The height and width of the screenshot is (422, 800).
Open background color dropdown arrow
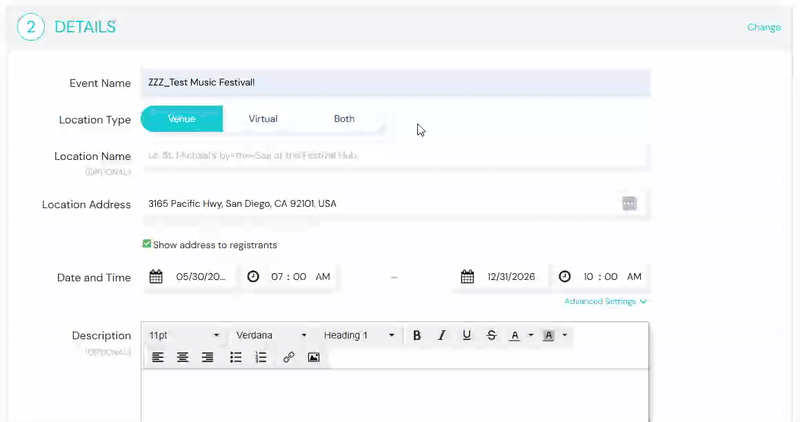tap(565, 335)
